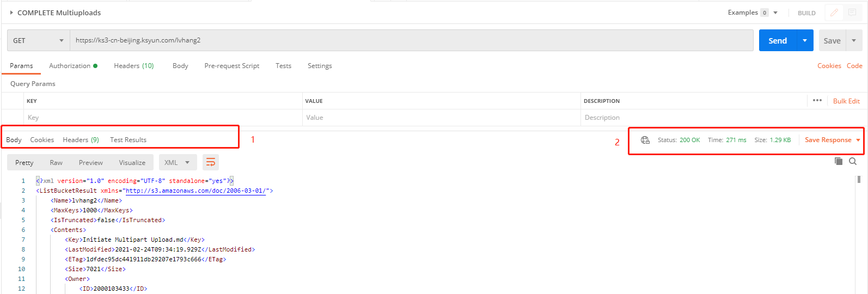Image resolution: width=868 pixels, height=294 pixels.
Task: Expand the Save Response dropdown
Action: [858, 140]
